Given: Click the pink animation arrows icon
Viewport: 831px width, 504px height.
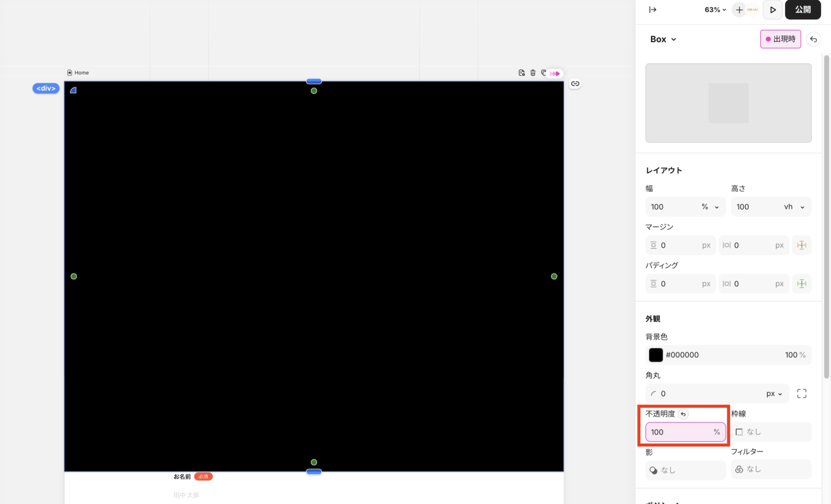Looking at the screenshot, I should pos(555,73).
